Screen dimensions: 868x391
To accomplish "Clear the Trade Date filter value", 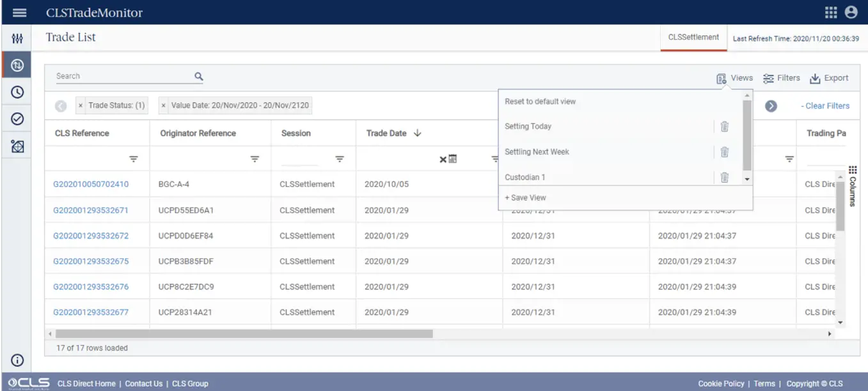I will point(443,159).
